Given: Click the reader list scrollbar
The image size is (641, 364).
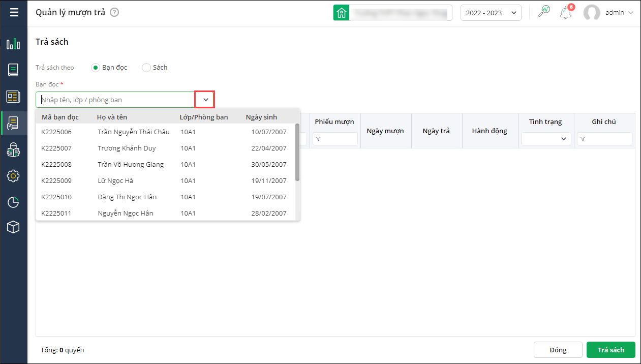Looking at the screenshot, I should [297, 152].
